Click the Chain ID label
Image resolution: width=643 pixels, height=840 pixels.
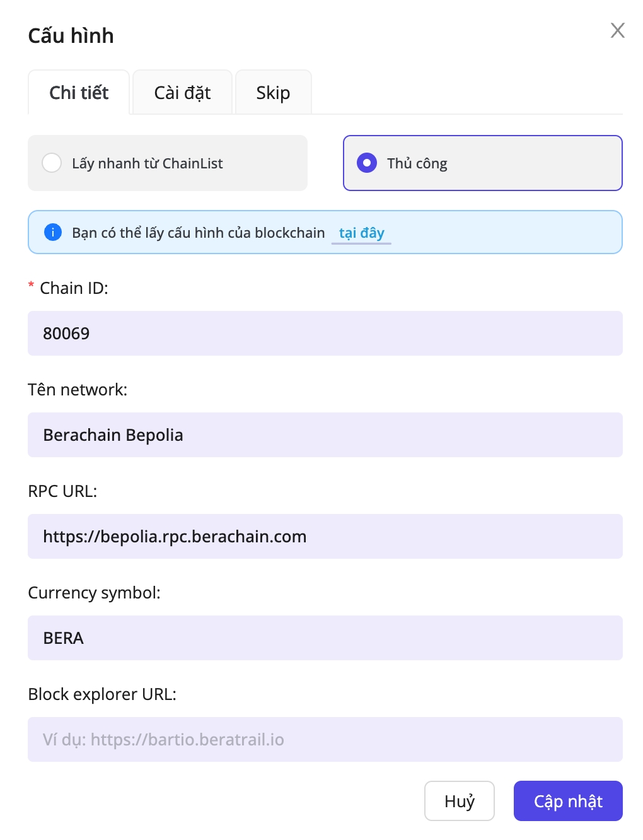74,288
